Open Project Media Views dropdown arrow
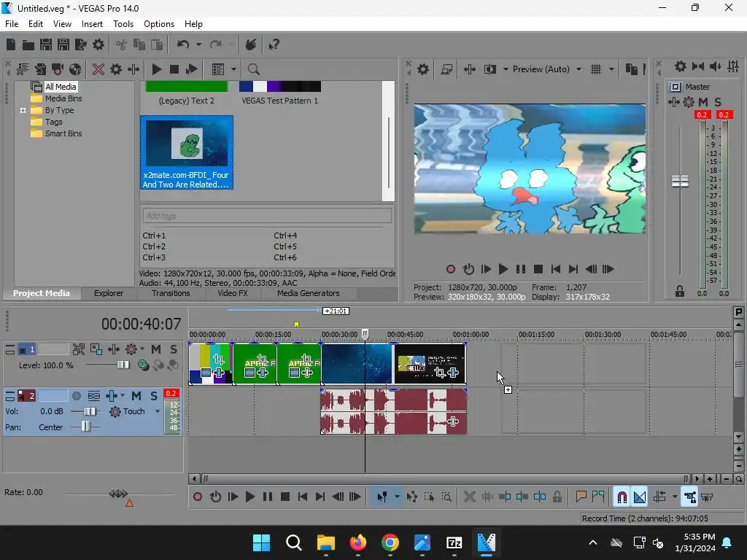 point(233,69)
